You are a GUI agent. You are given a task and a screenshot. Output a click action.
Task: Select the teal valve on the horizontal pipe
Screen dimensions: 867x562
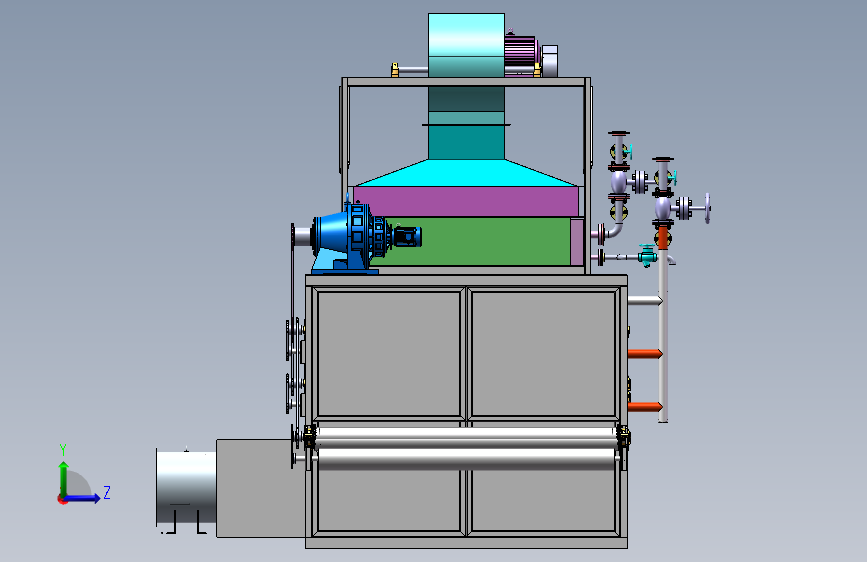[647, 255]
